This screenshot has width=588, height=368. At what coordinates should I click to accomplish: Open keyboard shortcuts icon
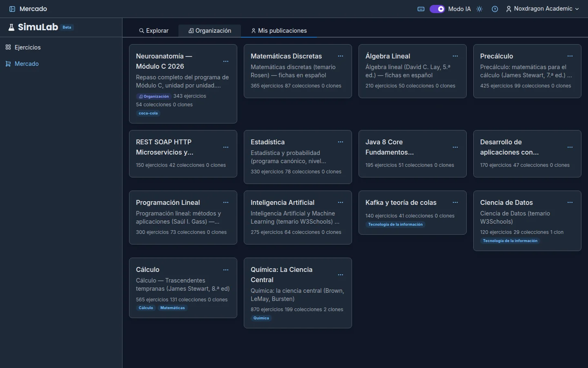click(x=421, y=9)
